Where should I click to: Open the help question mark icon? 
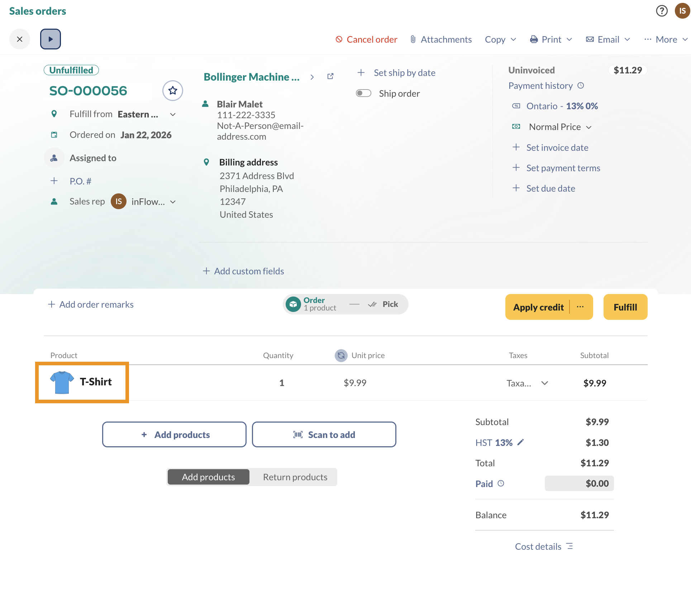click(x=662, y=11)
